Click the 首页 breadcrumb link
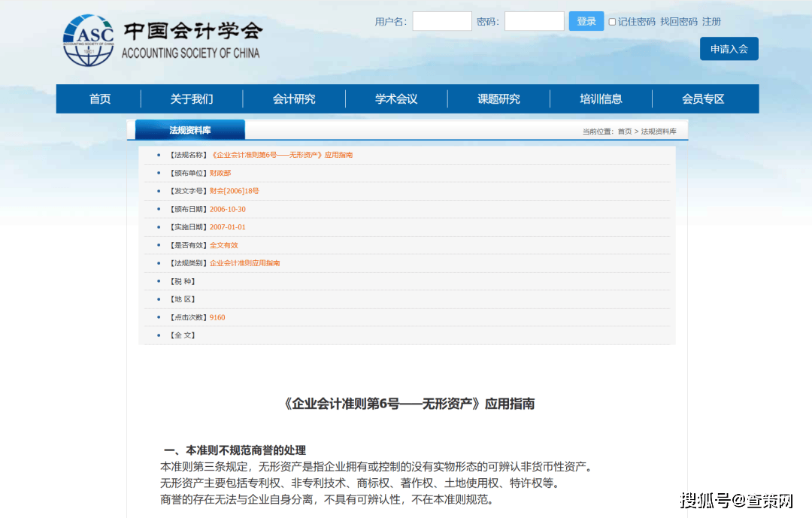The width and height of the screenshot is (812, 518). point(624,132)
